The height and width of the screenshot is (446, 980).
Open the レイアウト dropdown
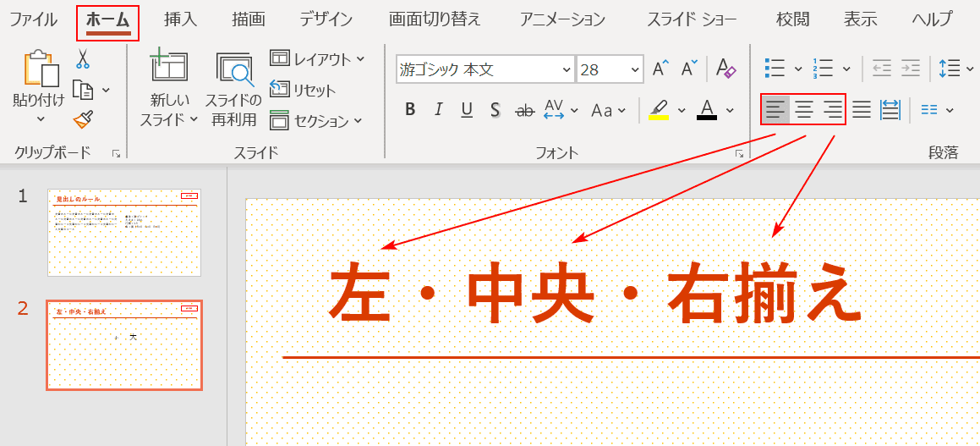[317, 58]
